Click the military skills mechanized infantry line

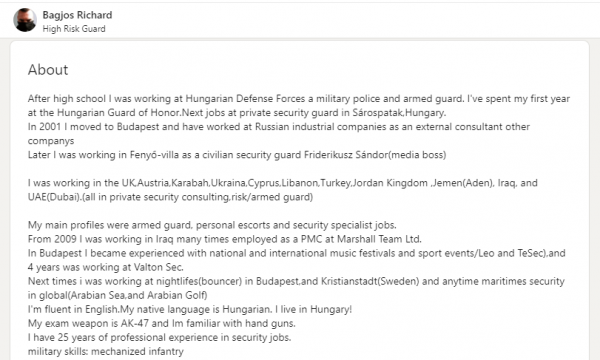106,351
